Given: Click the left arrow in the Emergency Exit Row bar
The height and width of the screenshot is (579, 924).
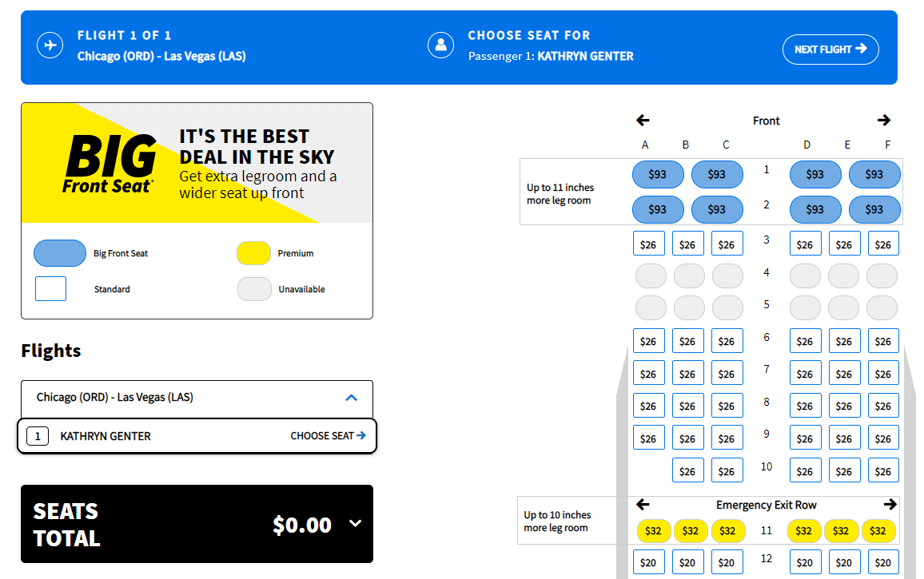Looking at the screenshot, I should point(643,504).
